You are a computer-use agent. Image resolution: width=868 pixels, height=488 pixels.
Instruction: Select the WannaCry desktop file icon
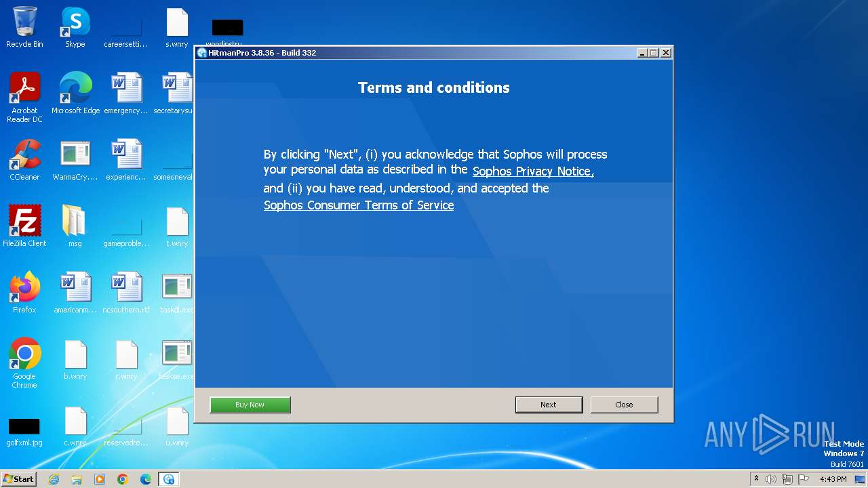[x=75, y=160]
